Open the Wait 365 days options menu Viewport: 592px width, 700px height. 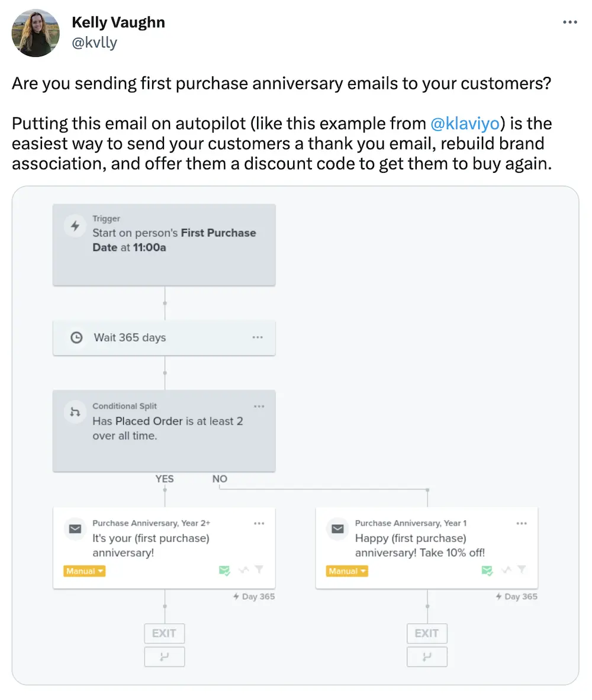coord(258,337)
